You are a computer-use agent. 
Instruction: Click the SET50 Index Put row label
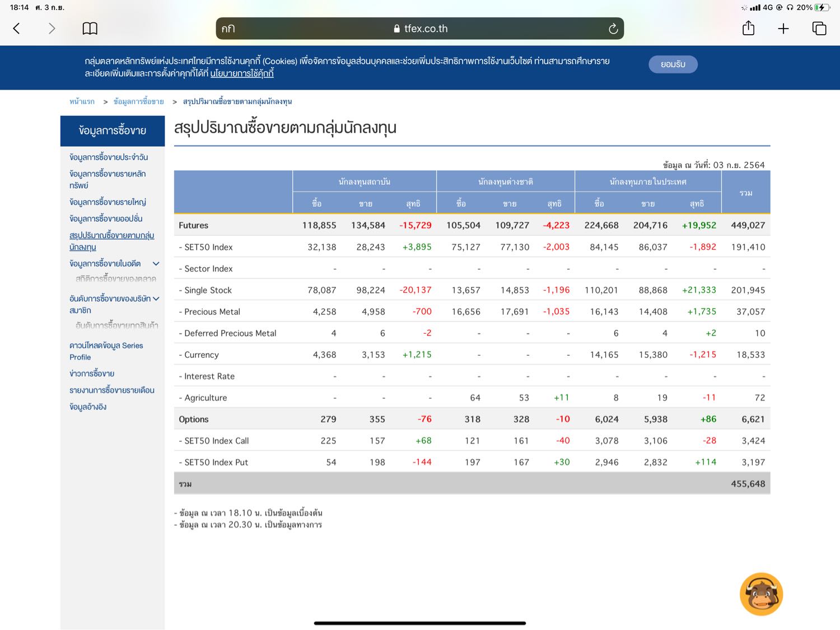(x=213, y=463)
